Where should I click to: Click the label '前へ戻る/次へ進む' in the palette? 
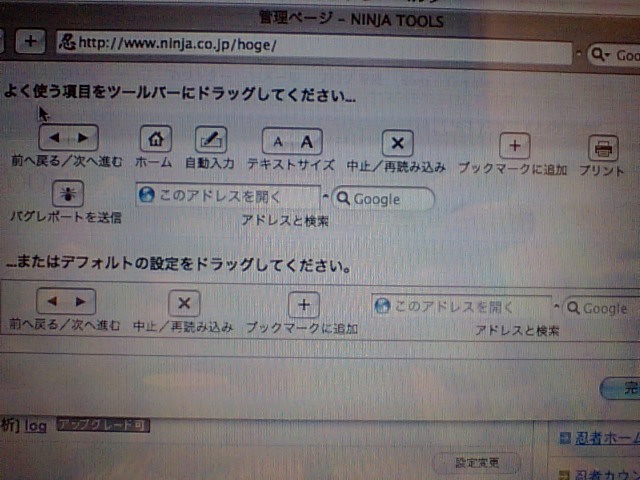[67, 161]
